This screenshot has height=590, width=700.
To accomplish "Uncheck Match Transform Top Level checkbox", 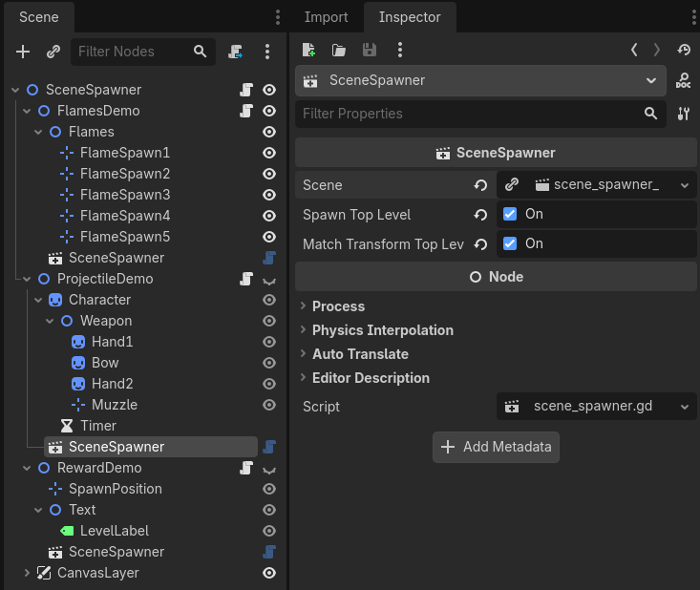I will point(510,243).
